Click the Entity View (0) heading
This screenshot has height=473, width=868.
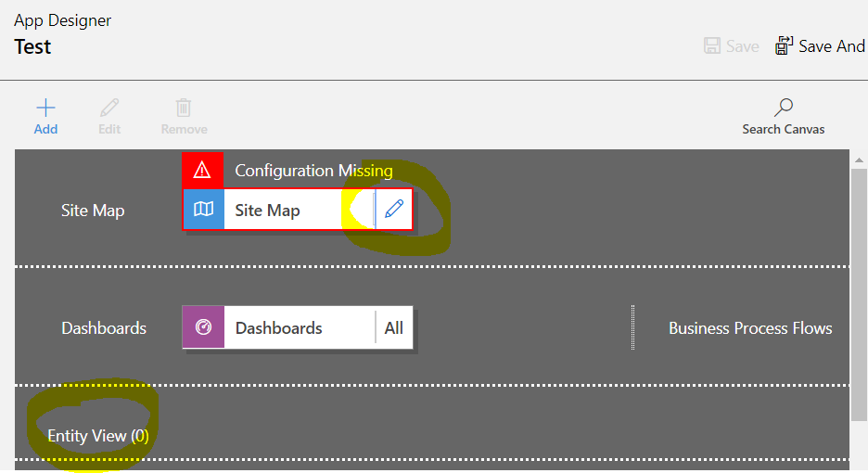tap(98, 436)
